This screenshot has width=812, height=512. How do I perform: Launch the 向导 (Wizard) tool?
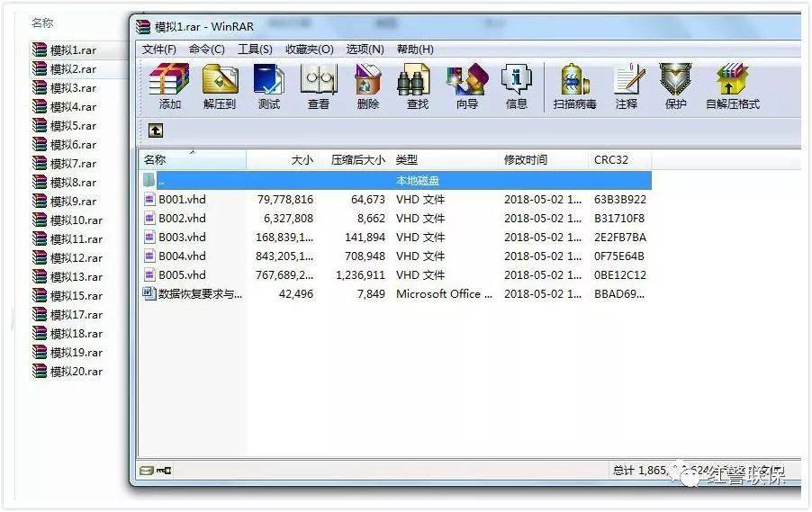(467, 86)
